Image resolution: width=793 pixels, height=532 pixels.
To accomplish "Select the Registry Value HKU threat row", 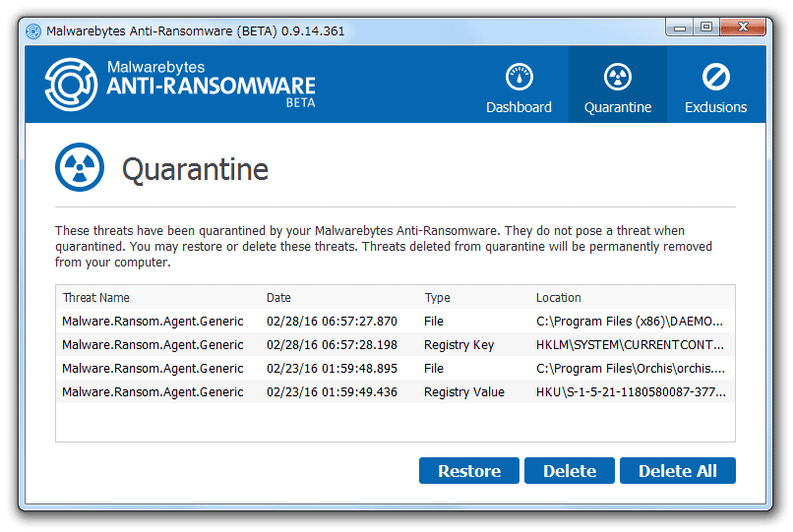I will [396, 392].
